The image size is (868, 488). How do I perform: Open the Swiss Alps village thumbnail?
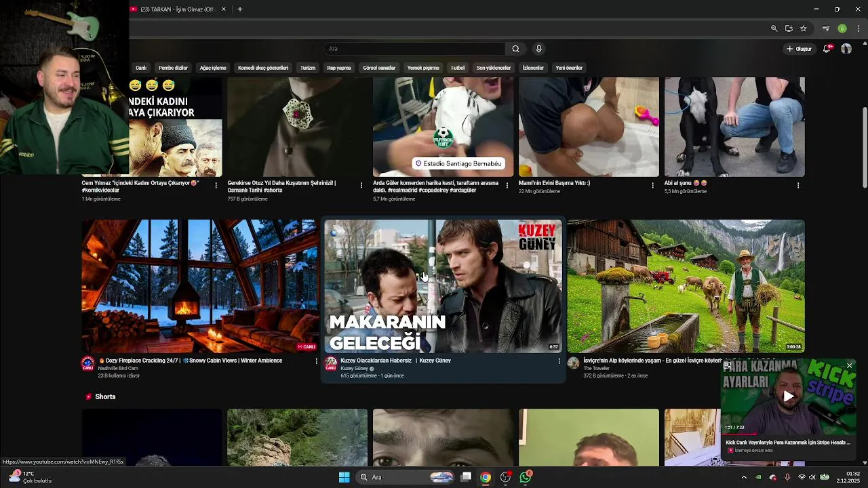pyautogui.click(x=686, y=286)
